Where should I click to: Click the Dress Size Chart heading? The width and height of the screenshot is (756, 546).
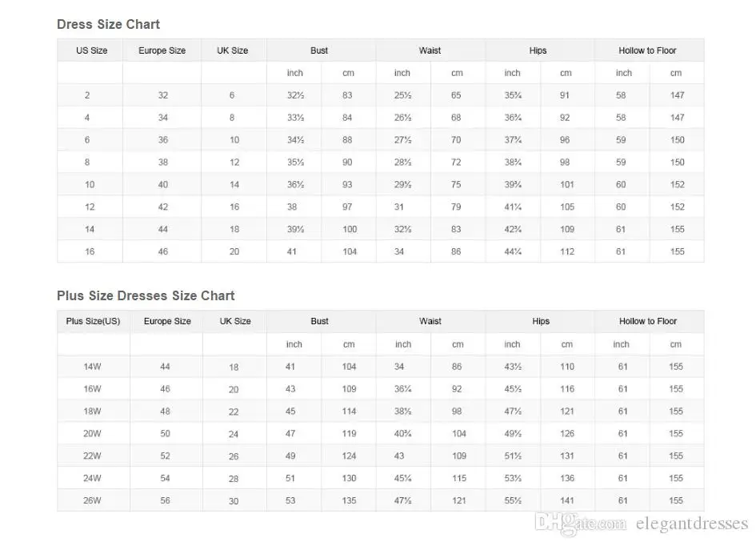108,25
